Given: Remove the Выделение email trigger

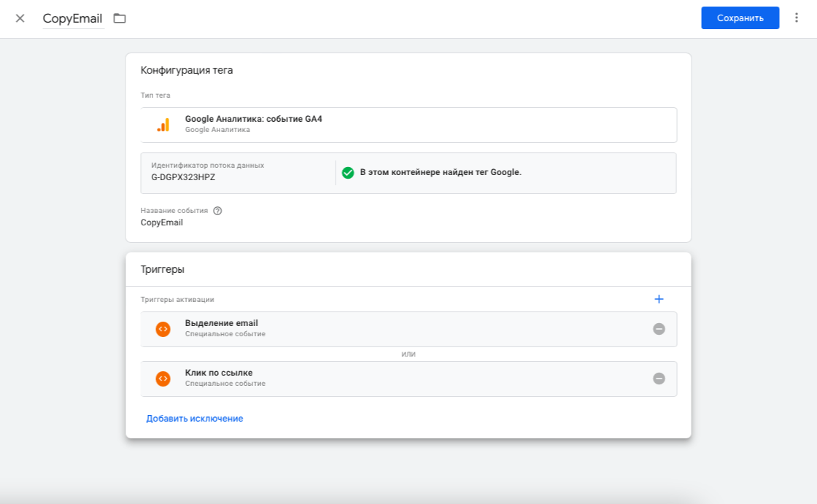Looking at the screenshot, I should coord(659,329).
